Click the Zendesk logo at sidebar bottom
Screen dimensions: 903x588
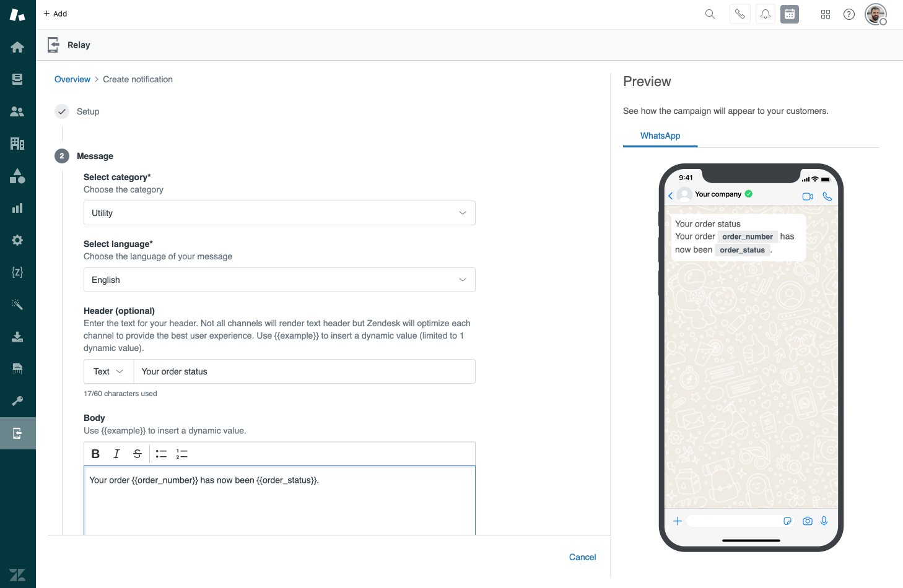point(17,574)
